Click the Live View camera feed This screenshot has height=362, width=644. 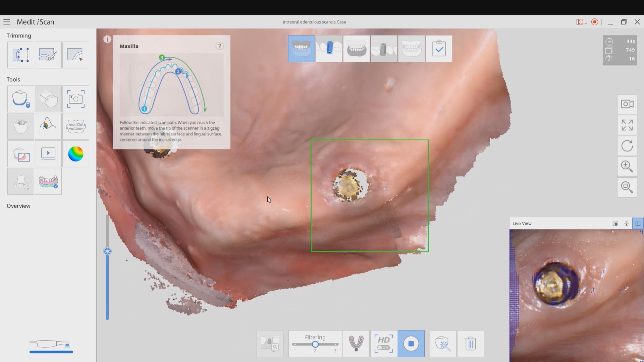[x=577, y=296]
